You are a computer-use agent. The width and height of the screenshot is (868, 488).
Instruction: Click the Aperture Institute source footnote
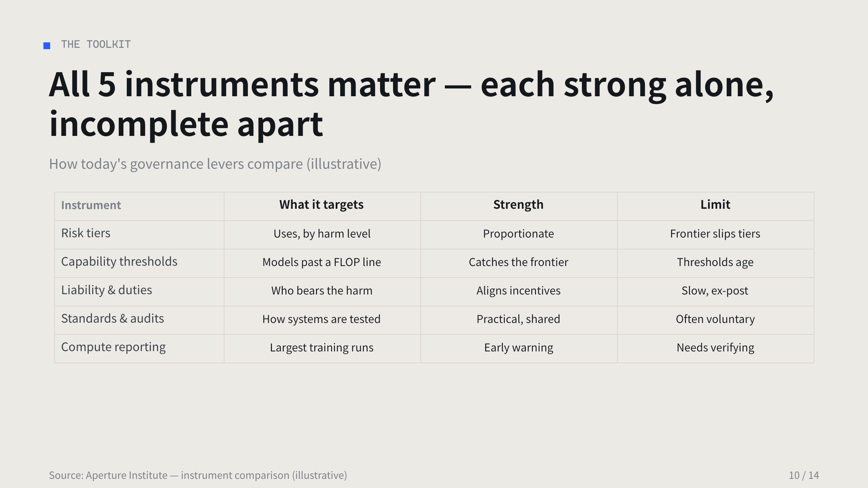coord(198,475)
